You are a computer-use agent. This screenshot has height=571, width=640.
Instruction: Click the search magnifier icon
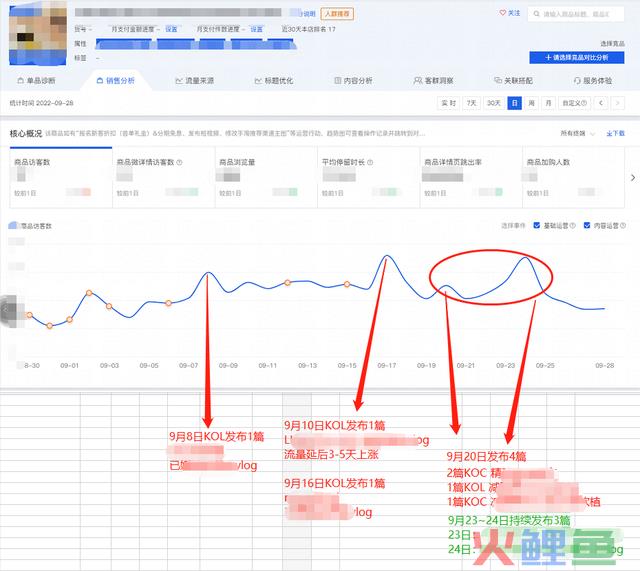536,14
